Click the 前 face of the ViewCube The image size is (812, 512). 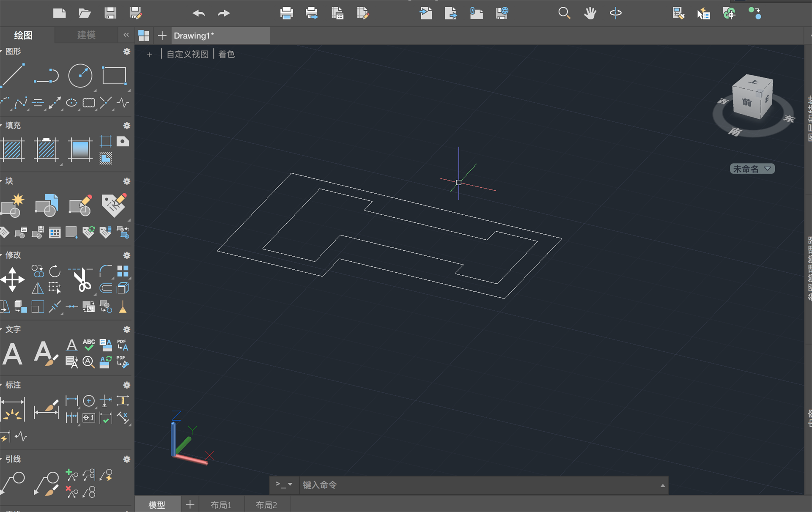point(747,103)
